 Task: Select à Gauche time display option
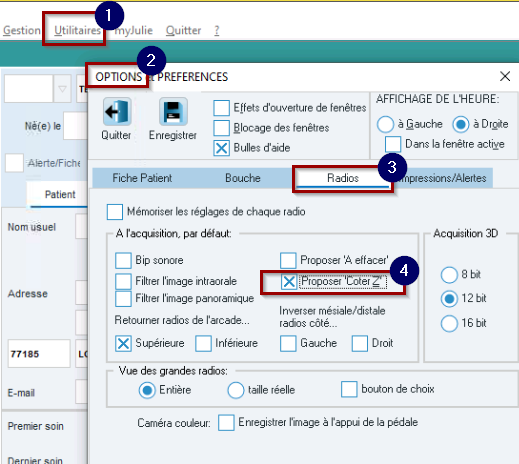pyautogui.click(x=385, y=124)
